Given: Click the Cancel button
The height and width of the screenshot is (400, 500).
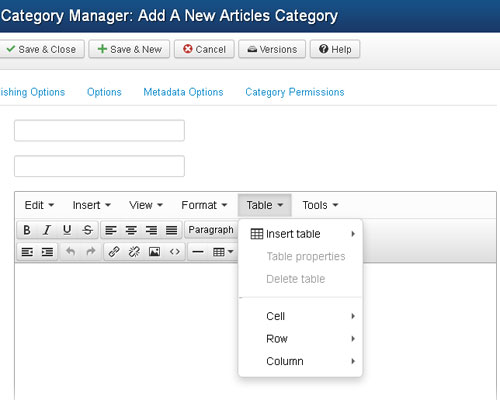Looking at the screenshot, I should click(x=204, y=49).
